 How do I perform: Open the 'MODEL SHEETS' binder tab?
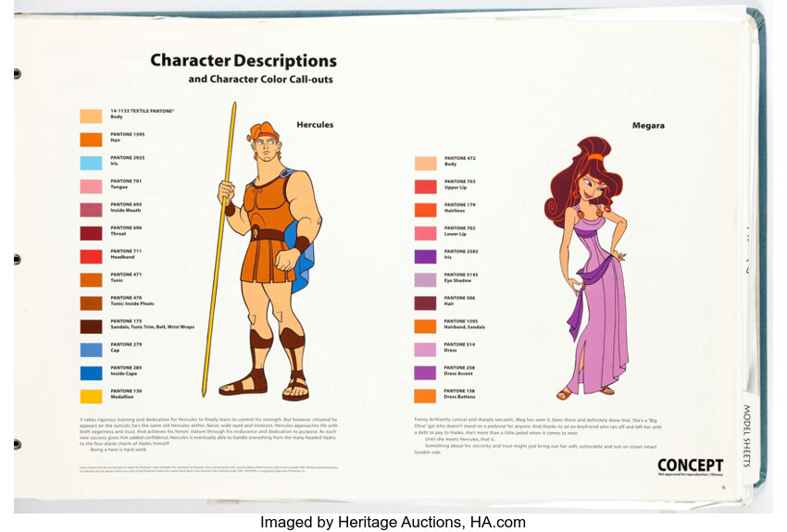(x=746, y=435)
